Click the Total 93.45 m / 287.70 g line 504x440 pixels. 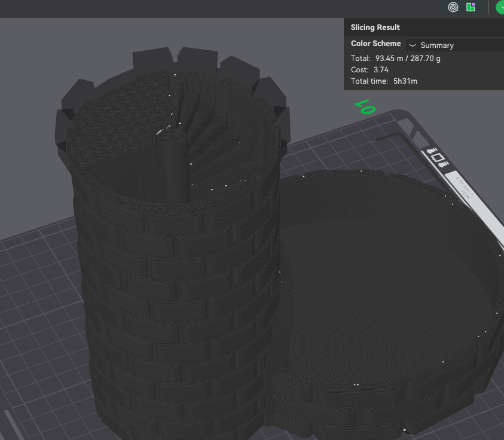point(395,59)
